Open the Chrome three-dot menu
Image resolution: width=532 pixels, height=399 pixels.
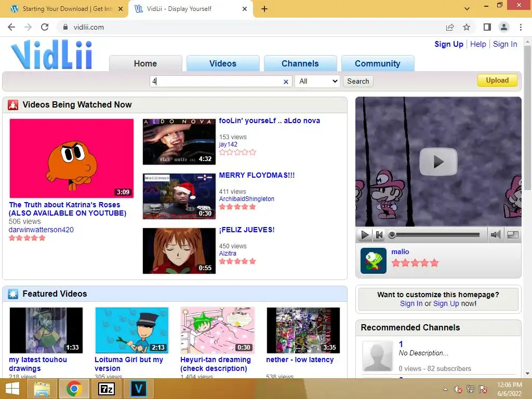[521, 27]
